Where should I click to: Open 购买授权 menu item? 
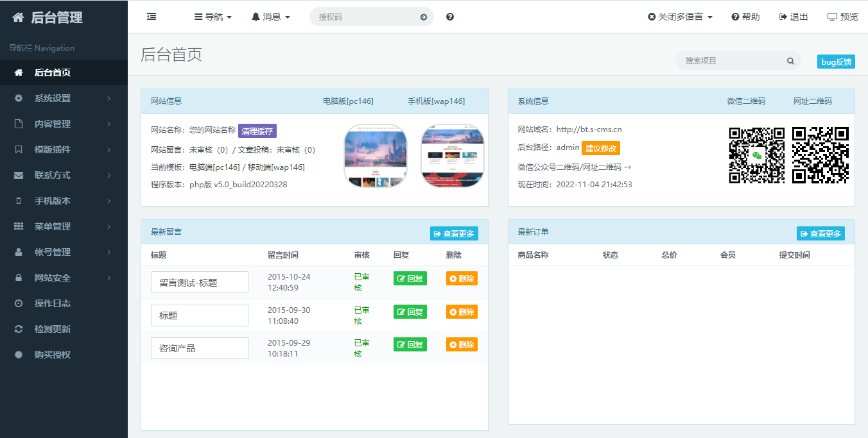(53, 355)
